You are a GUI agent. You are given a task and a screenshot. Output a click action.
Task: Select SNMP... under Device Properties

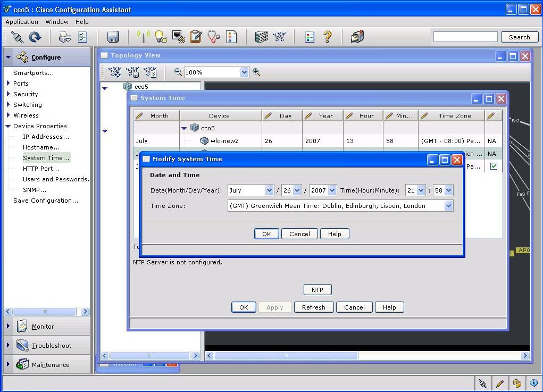(x=34, y=190)
